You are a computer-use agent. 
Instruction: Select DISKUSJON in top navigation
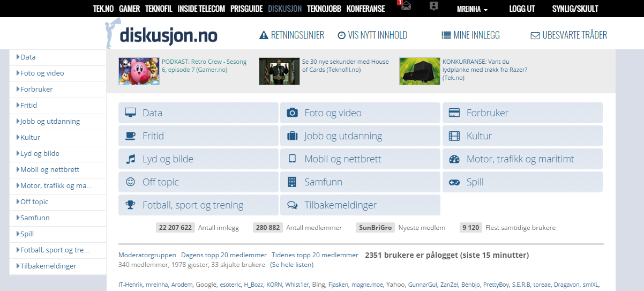point(284,9)
